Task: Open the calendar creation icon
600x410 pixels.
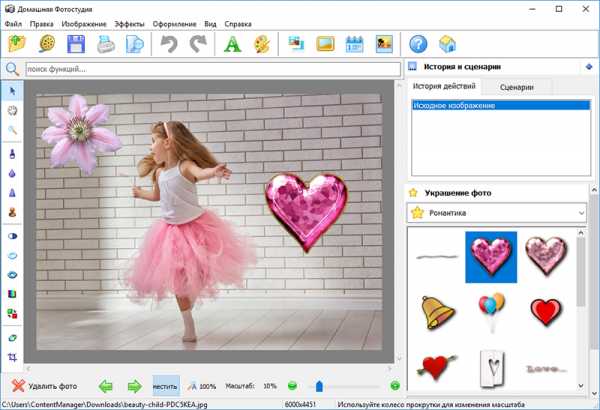Action: [354, 44]
